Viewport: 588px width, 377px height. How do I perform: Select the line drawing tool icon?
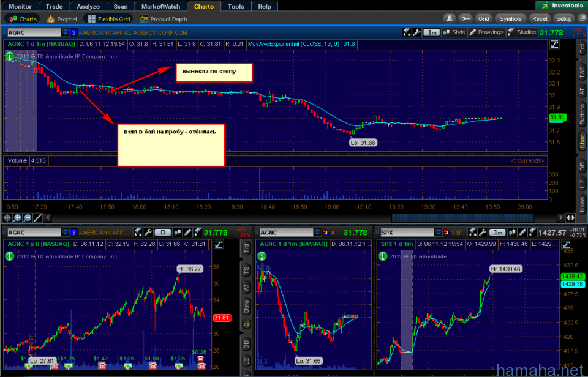[37, 218]
